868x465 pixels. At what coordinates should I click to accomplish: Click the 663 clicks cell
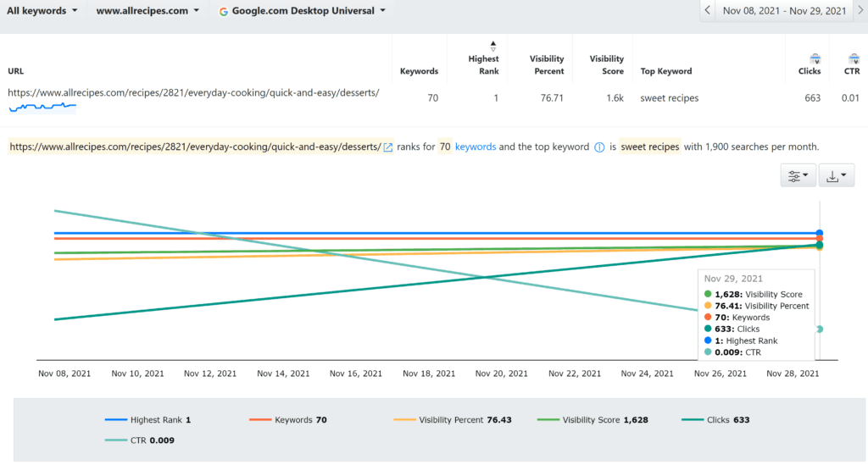click(813, 98)
